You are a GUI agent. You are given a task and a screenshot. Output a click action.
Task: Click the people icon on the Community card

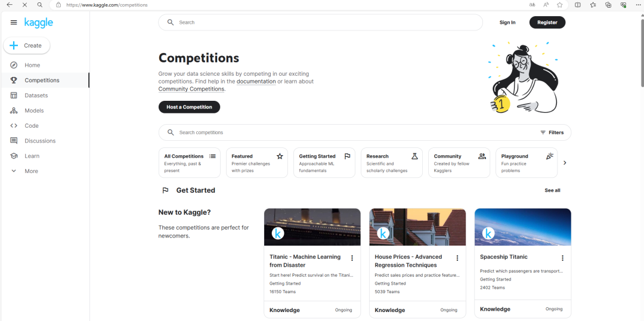click(x=482, y=156)
